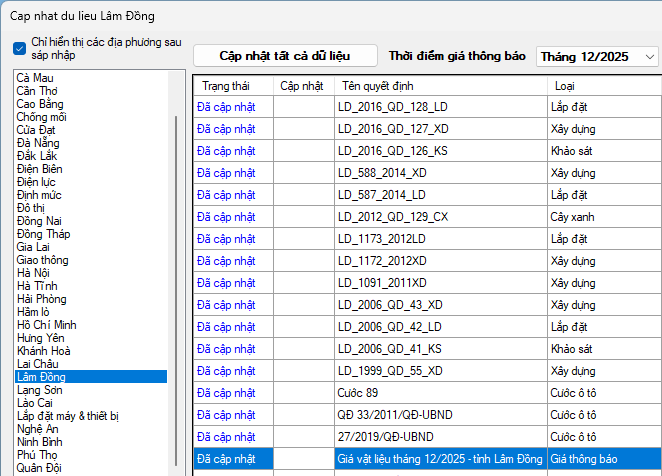The width and height of the screenshot is (662, 476).
Task: Choose Đà Nẵng from the locality list
Action: tap(37, 143)
